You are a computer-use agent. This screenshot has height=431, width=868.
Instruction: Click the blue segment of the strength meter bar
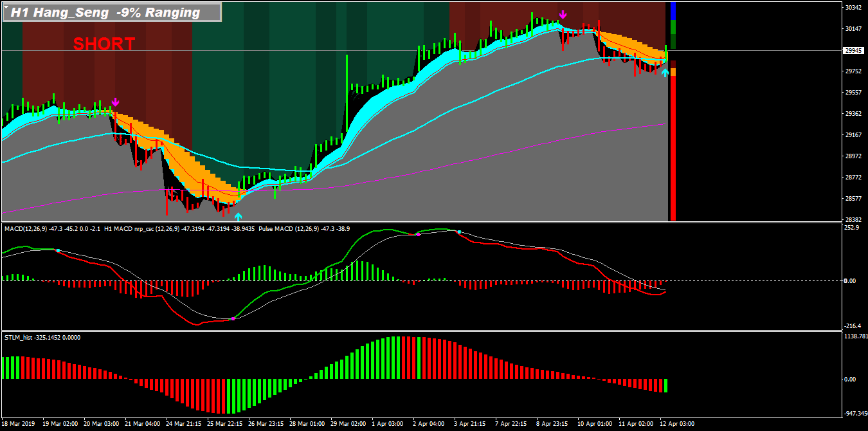tap(673, 11)
